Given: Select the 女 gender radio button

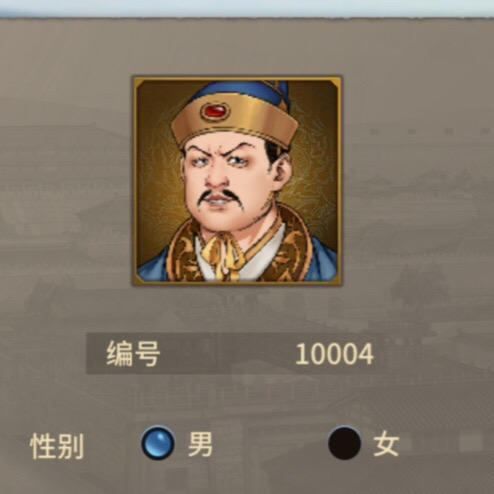Looking at the screenshot, I should [345, 443].
